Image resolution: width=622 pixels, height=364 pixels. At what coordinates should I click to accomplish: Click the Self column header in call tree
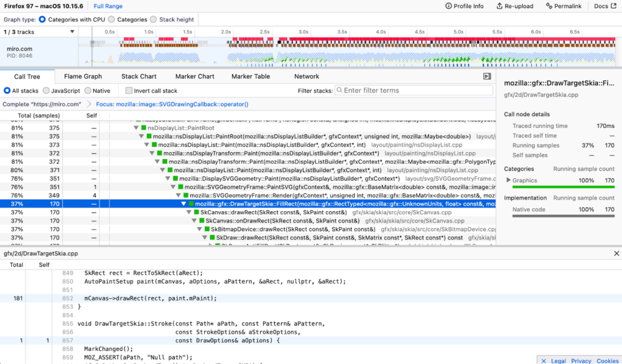click(91, 116)
